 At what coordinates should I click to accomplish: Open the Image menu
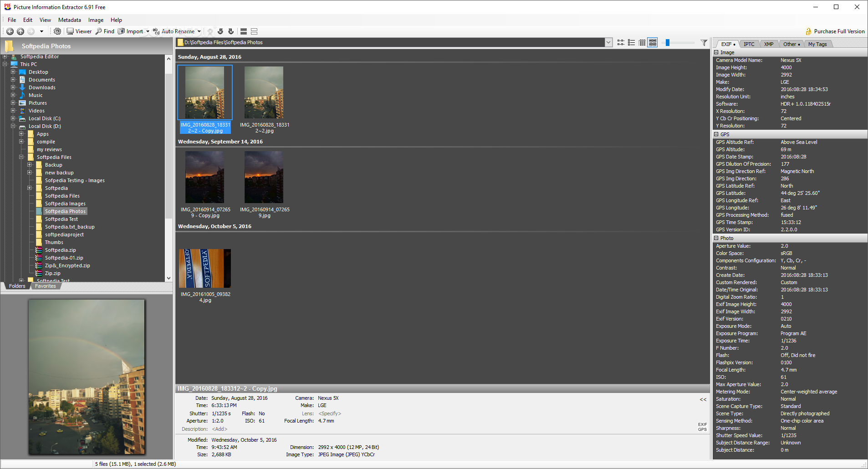tap(96, 20)
